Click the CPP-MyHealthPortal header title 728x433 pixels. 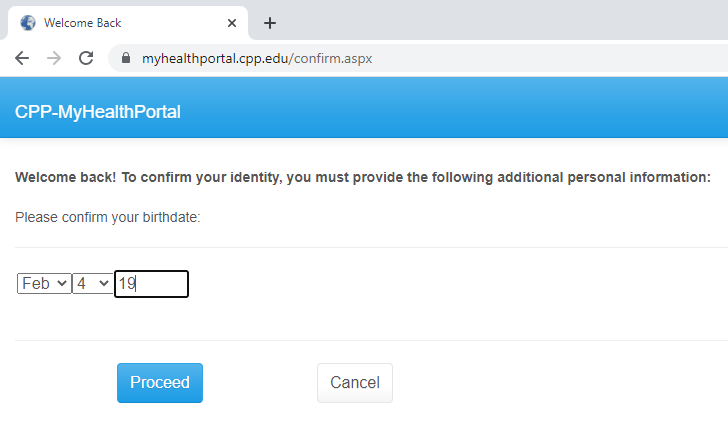(98, 112)
